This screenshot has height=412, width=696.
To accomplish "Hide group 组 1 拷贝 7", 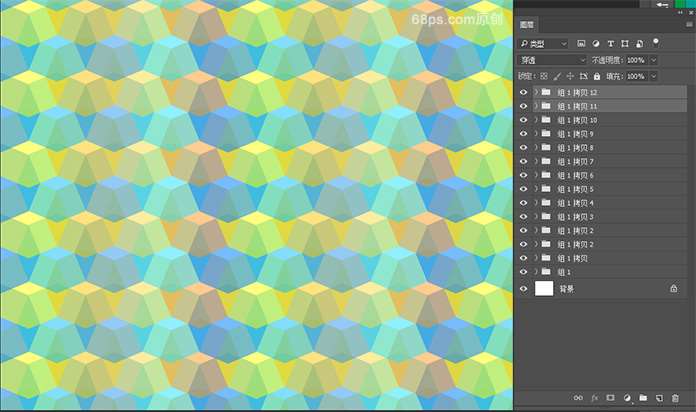I will pyautogui.click(x=524, y=161).
